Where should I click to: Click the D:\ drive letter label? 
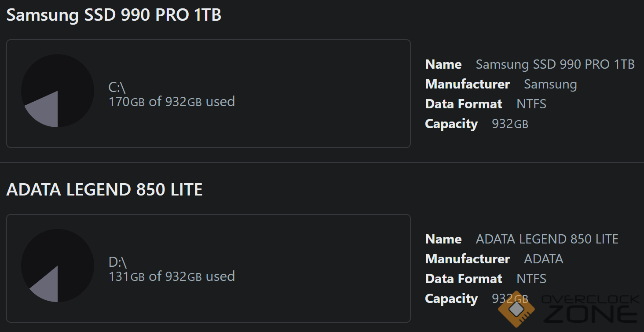(x=117, y=262)
